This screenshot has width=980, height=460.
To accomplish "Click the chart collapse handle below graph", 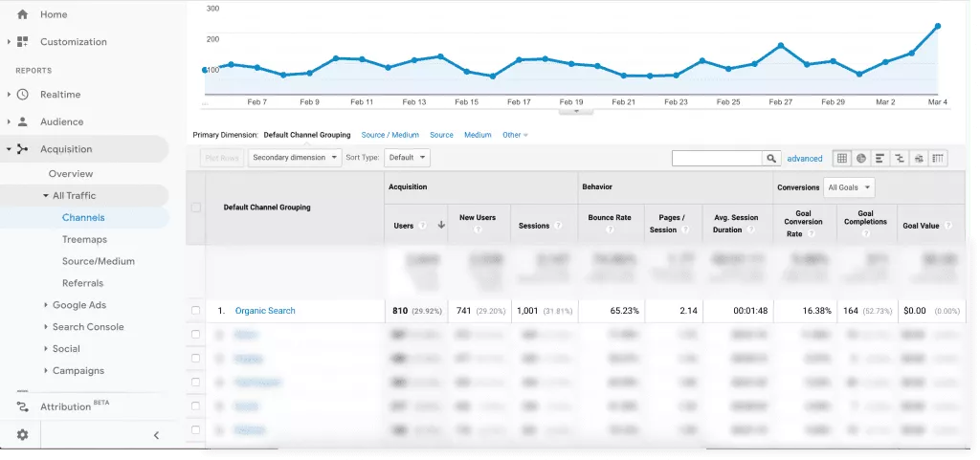I will (x=575, y=111).
